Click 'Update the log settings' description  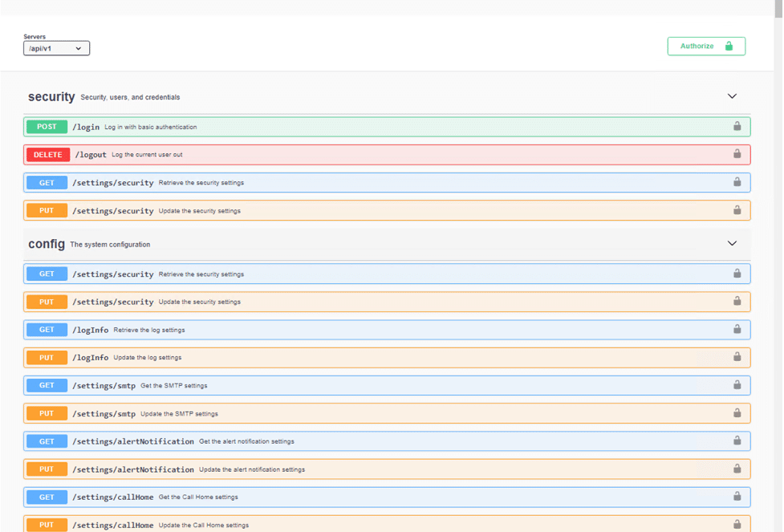point(148,358)
